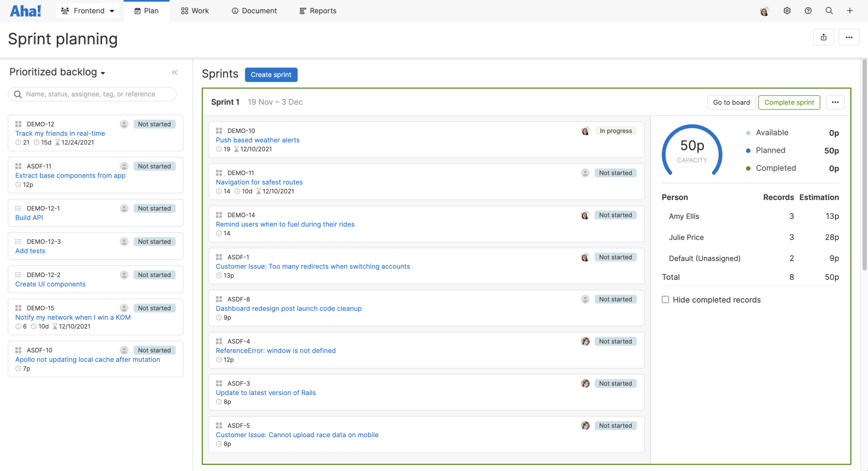Expand the Prioritized backlog dropdown arrow
This screenshot has height=471, width=868.
[x=103, y=72]
